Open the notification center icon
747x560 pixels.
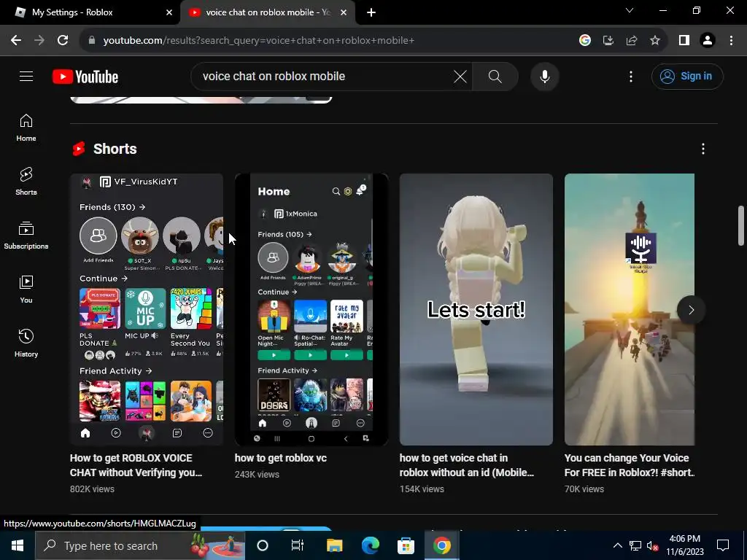point(723,545)
